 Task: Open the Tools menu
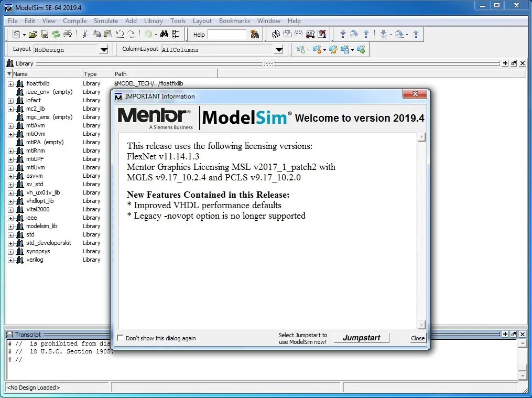178,20
